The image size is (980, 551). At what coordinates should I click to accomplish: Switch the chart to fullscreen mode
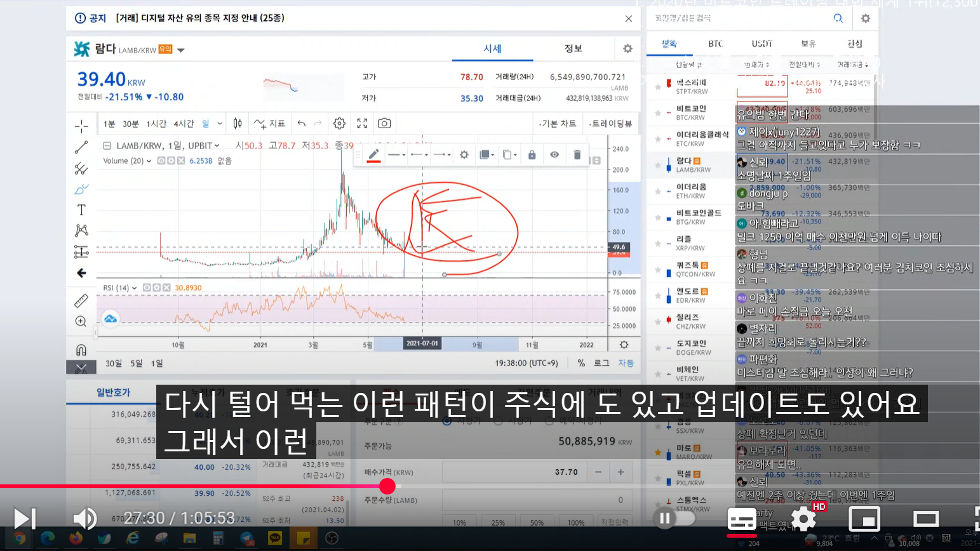[x=362, y=123]
